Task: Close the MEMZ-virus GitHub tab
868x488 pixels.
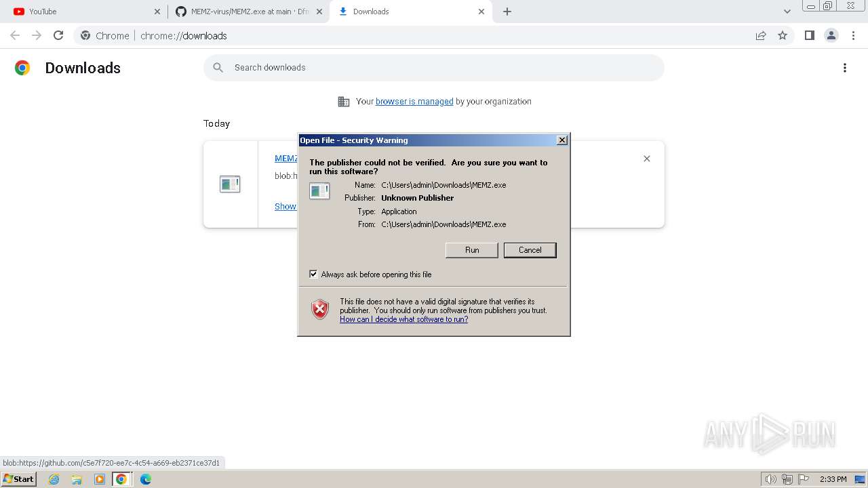Action: 319,12
